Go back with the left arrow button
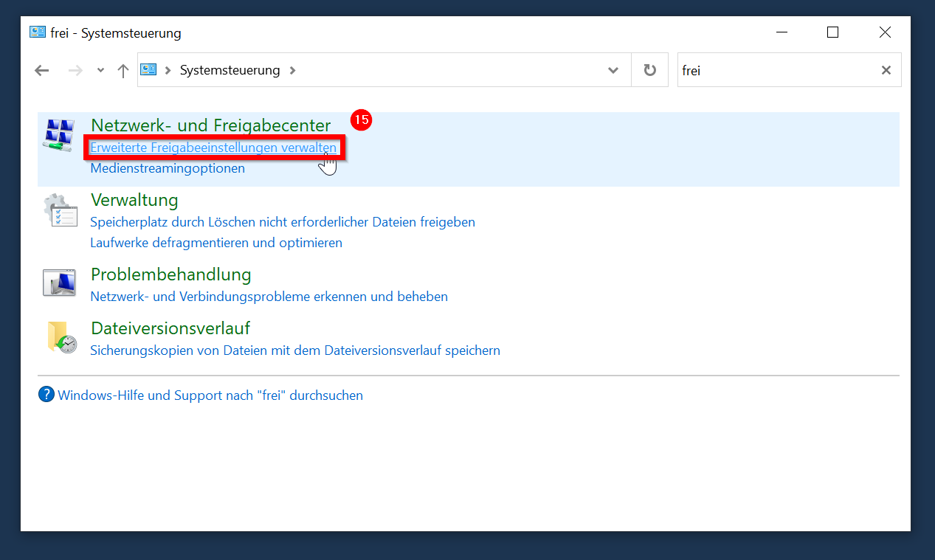This screenshot has height=560, width=935. click(x=42, y=70)
